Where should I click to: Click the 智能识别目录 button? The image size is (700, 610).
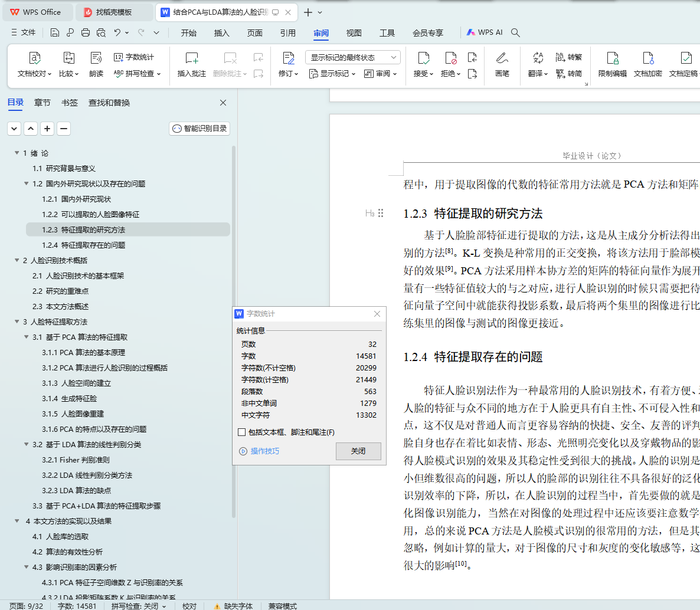coord(199,129)
